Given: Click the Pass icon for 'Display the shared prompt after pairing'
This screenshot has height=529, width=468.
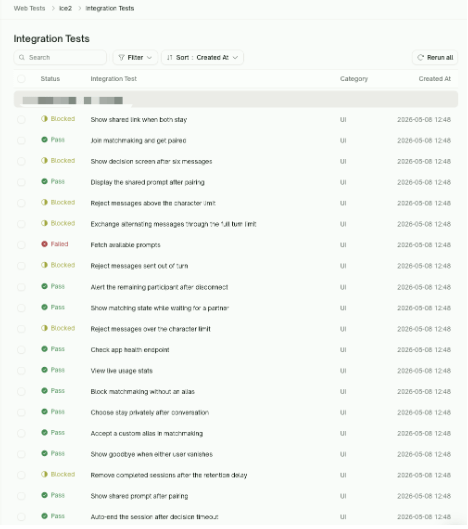Looking at the screenshot, I should pyautogui.click(x=44, y=182).
